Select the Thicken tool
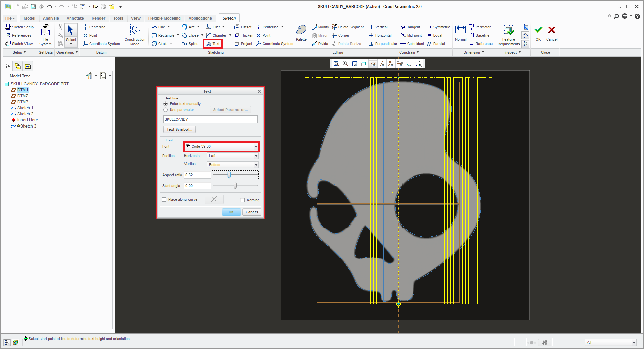644x349 pixels. coord(244,35)
